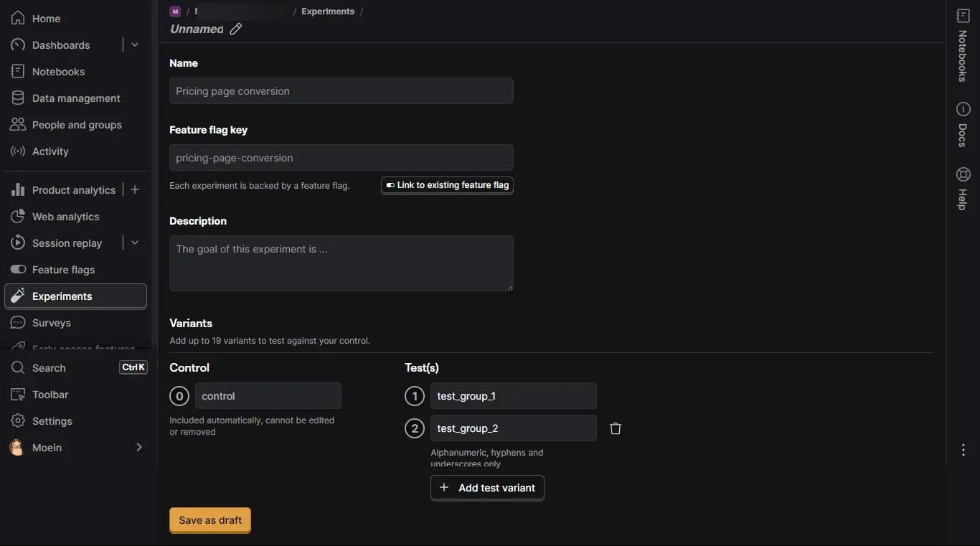
Task: Click Add test variant button
Action: point(487,488)
